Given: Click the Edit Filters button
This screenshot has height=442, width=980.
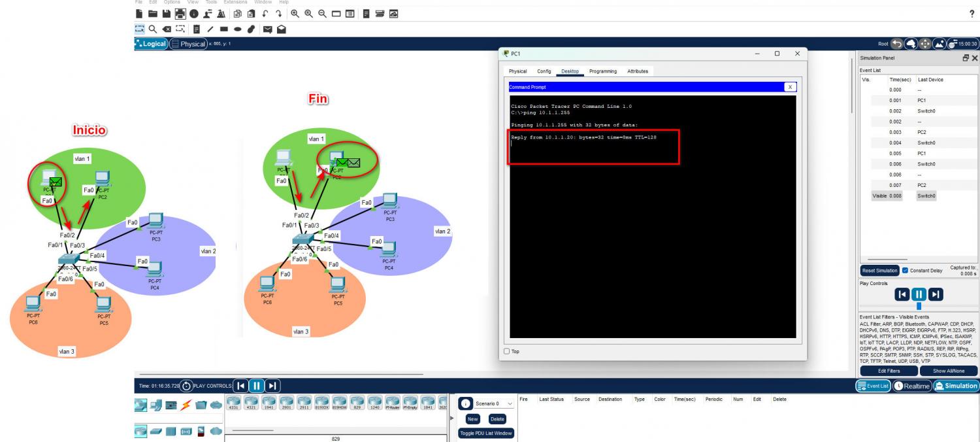Looking at the screenshot, I should tap(889, 371).
